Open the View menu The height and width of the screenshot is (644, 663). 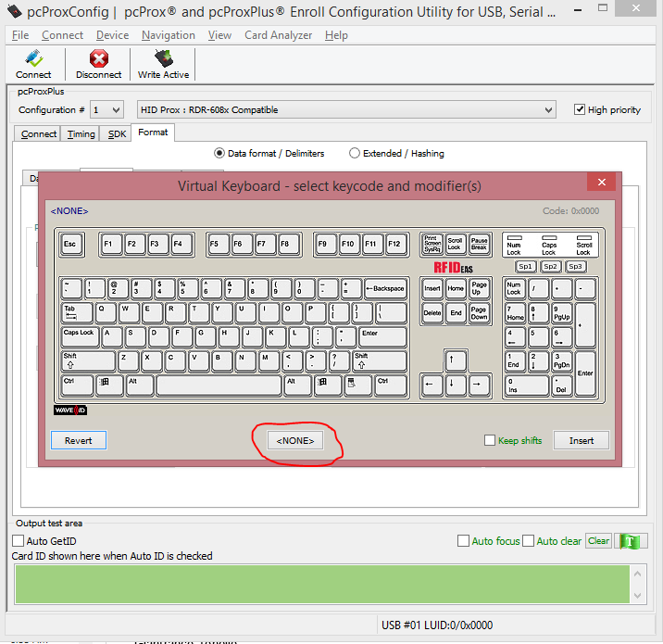click(x=219, y=35)
